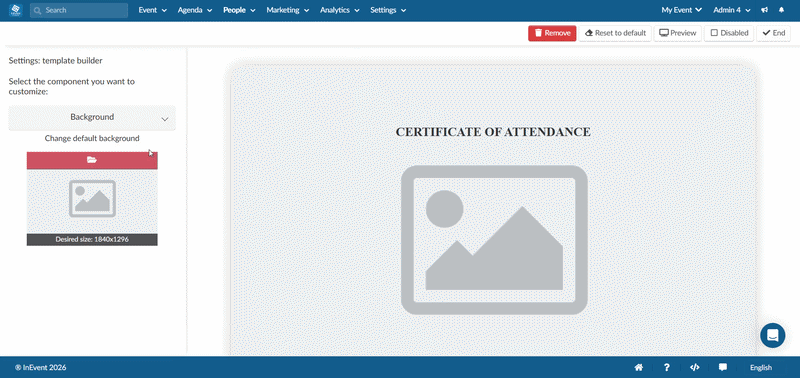Viewport: 800px width, 378px height.
Task: Open the Analytics menu
Action: pos(340,10)
